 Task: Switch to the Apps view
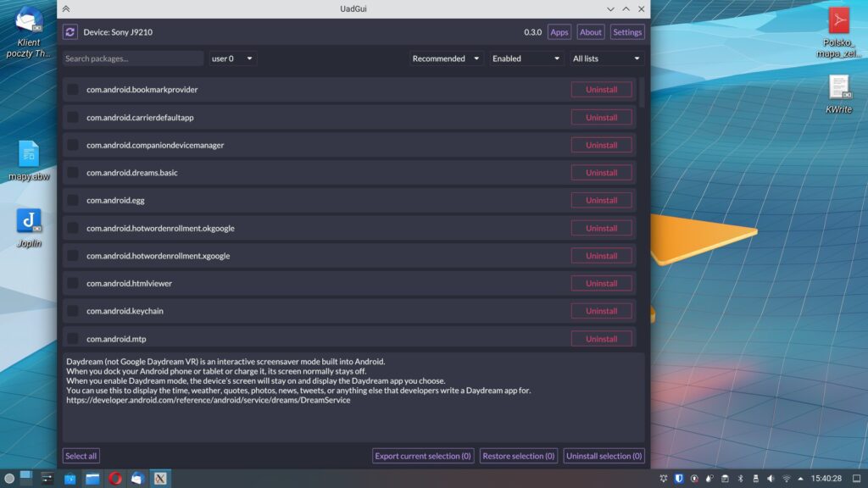tap(559, 32)
